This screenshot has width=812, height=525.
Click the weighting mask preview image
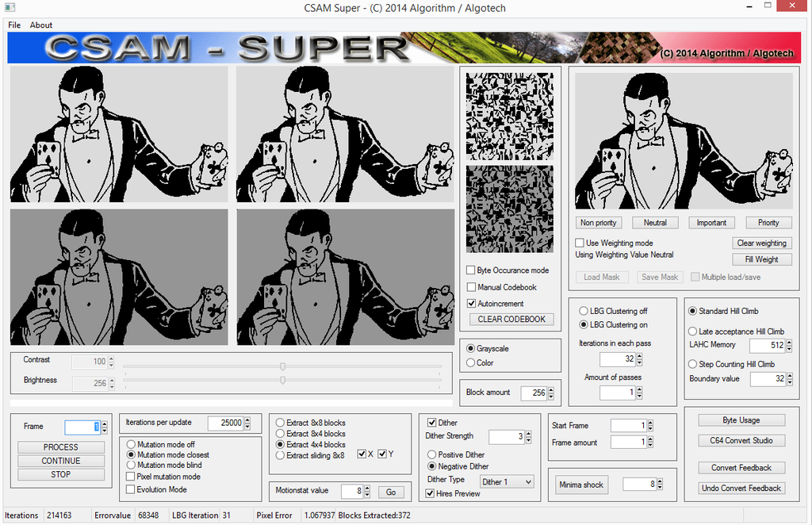click(x=683, y=141)
